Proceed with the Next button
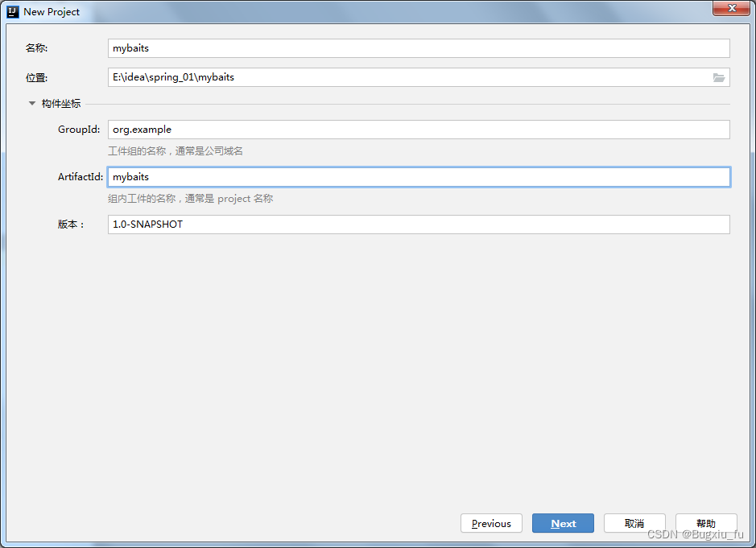 [563, 523]
